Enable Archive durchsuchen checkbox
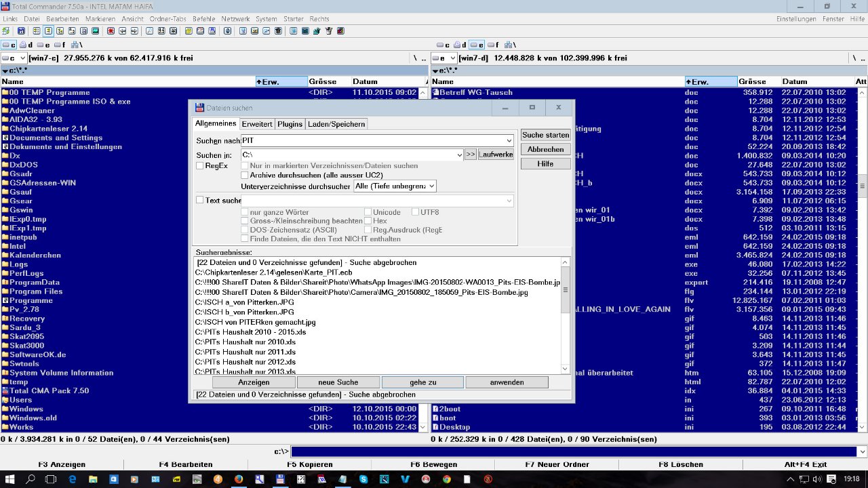The height and width of the screenshot is (488, 868). click(245, 175)
